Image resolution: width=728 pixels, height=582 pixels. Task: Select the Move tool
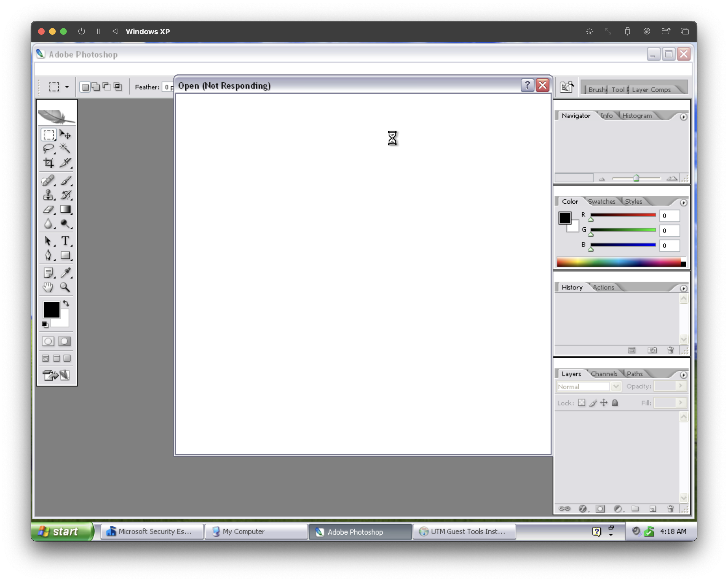pos(65,135)
